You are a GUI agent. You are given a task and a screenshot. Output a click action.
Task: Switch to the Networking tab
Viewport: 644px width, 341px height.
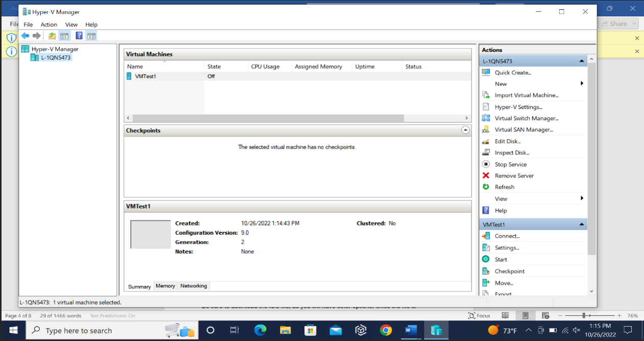(x=194, y=286)
